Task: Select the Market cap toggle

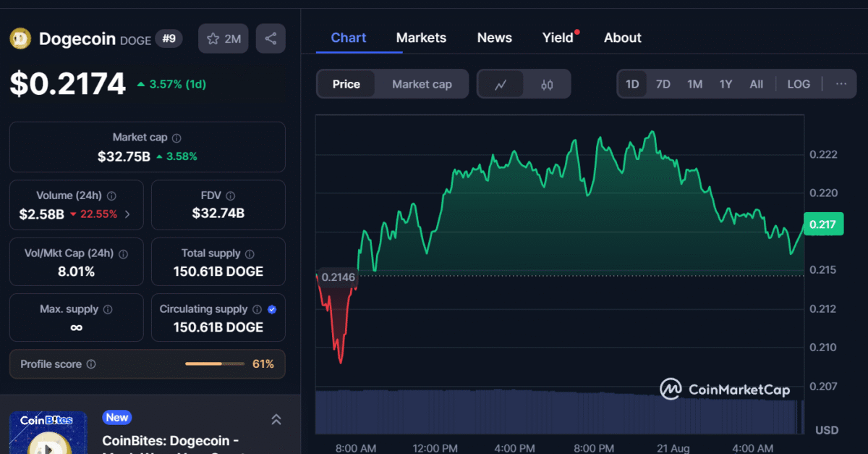Action: click(x=422, y=84)
